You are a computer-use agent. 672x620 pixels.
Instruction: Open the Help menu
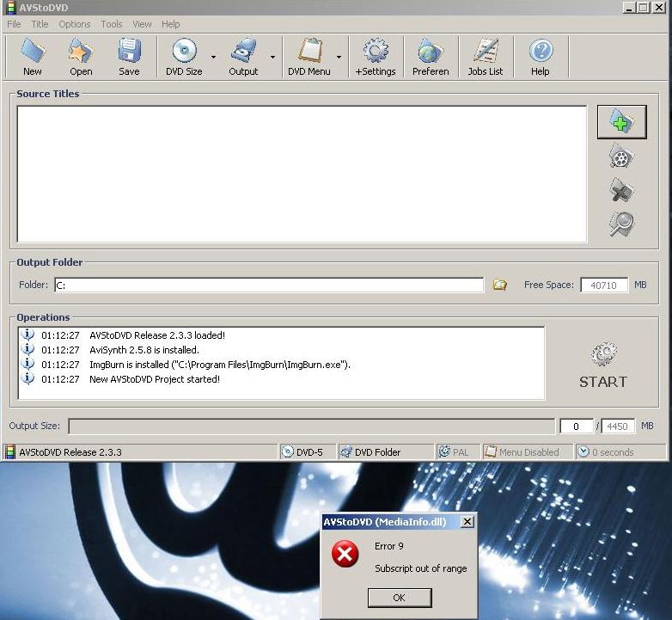[x=170, y=24]
